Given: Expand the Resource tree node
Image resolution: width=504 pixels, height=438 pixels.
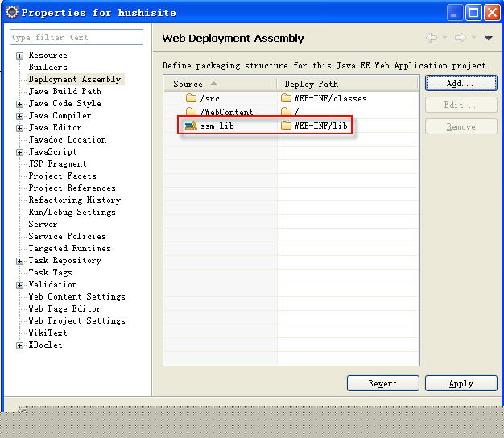Looking at the screenshot, I should (x=19, y=56).
